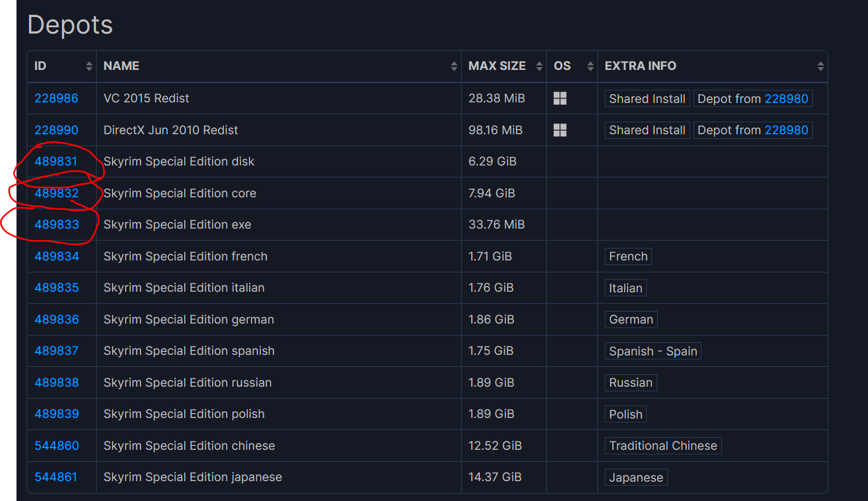Viewport: 868px width, 501px height.
Task: Open depot 544861 japanese link
Action: (x=56, y=477)
